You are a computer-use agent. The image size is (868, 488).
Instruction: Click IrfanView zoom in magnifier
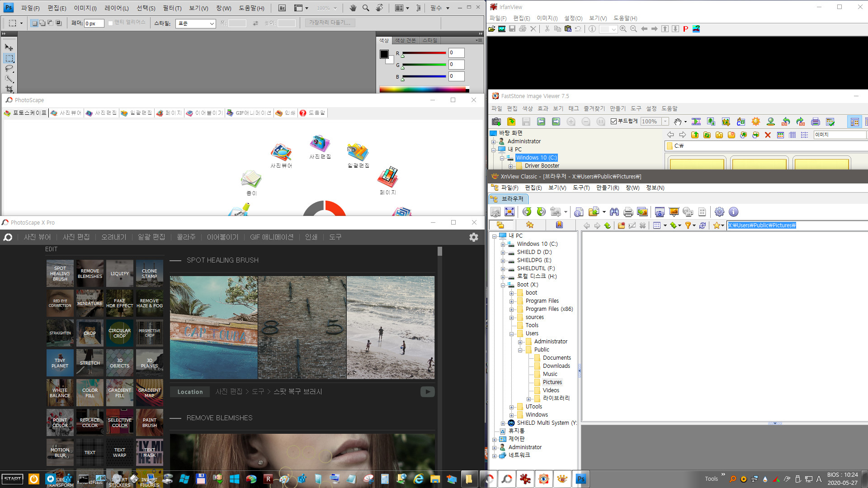623,29
